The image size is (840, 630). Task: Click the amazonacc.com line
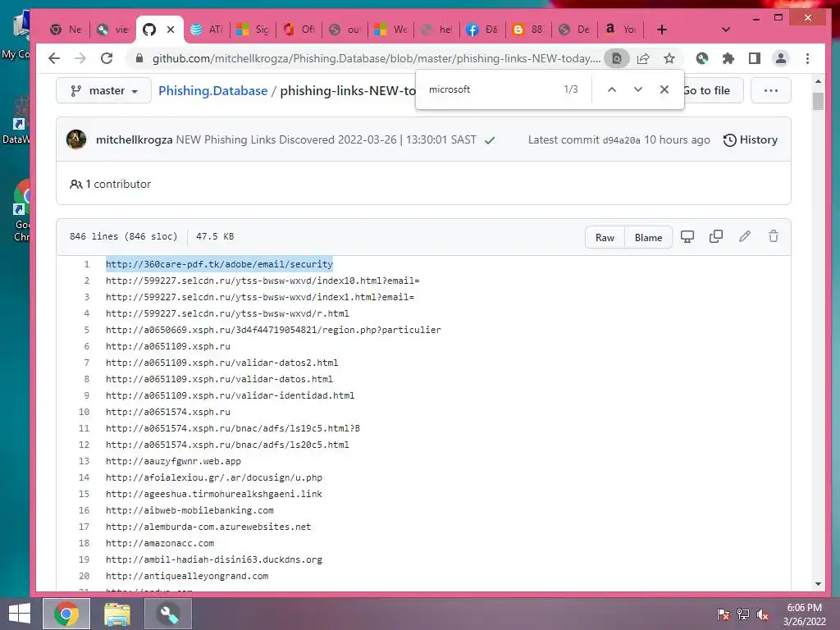coord(160,543)
